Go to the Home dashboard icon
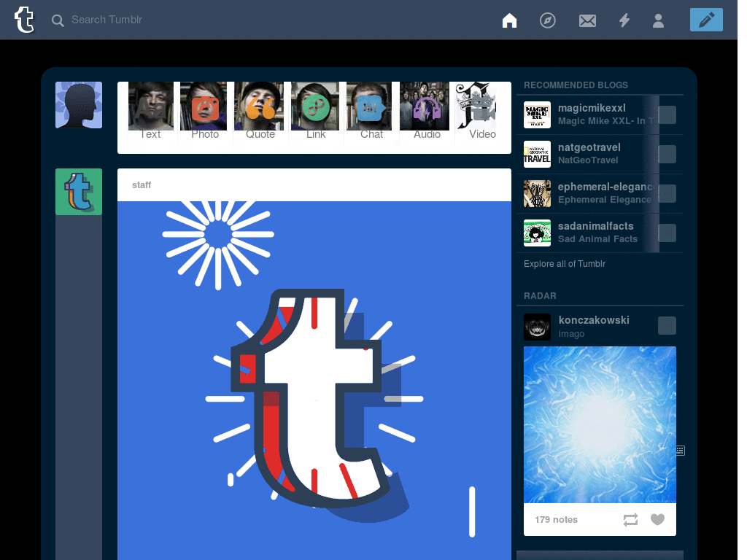The width and height of the screenshot is (747, 560). (509, 20)
